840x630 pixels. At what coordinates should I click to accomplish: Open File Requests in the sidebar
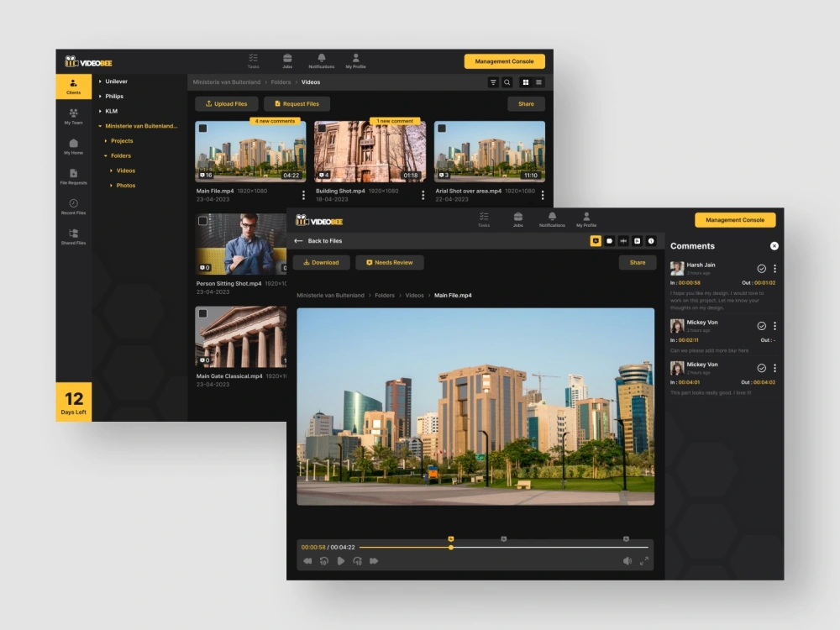[x=73, y=176]
